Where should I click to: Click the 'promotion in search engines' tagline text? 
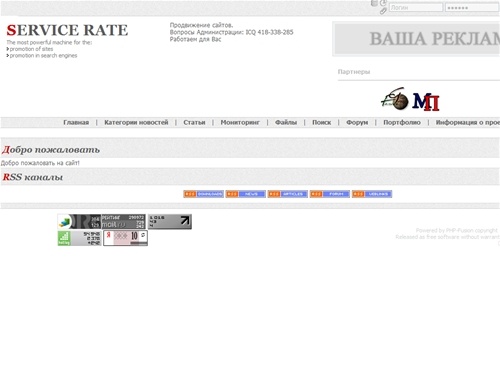point(43,56)
